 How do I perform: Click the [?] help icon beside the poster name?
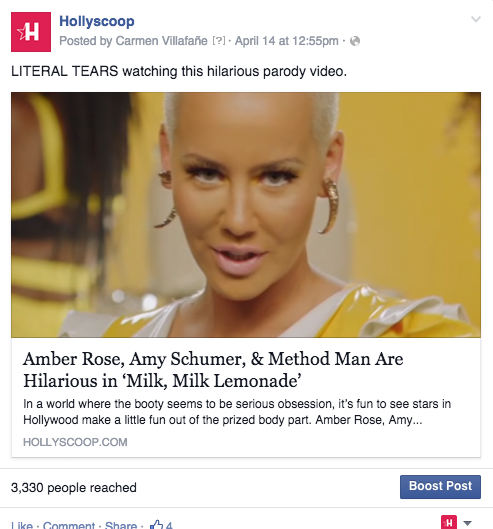click(x=219, y=41)
